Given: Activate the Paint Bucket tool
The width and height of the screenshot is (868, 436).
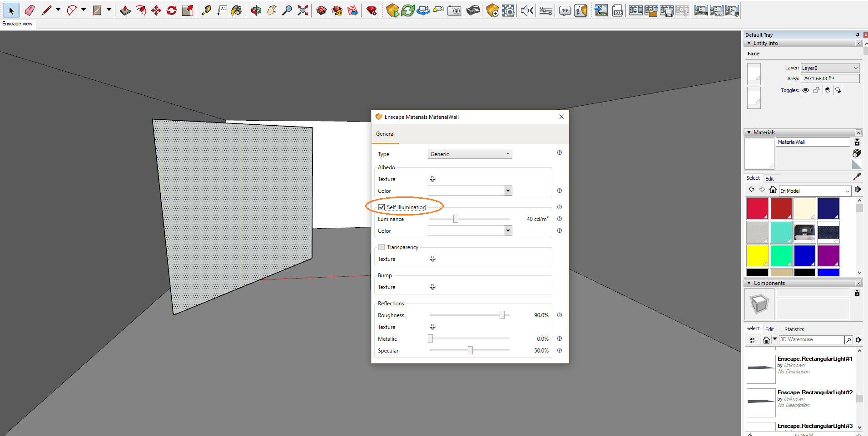Looking at the screenshot, I should (x=237, y=10).
